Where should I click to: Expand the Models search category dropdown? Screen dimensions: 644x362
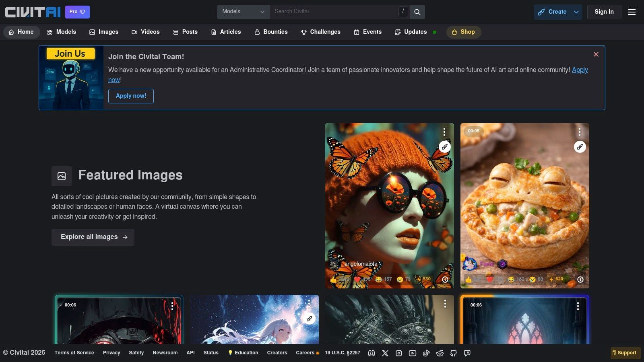[x=244, y=12]
